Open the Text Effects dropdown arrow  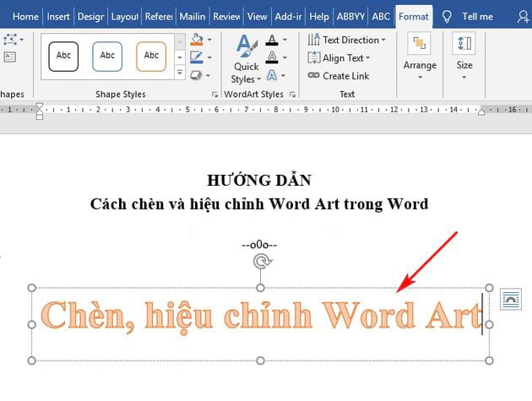[283, 75]
